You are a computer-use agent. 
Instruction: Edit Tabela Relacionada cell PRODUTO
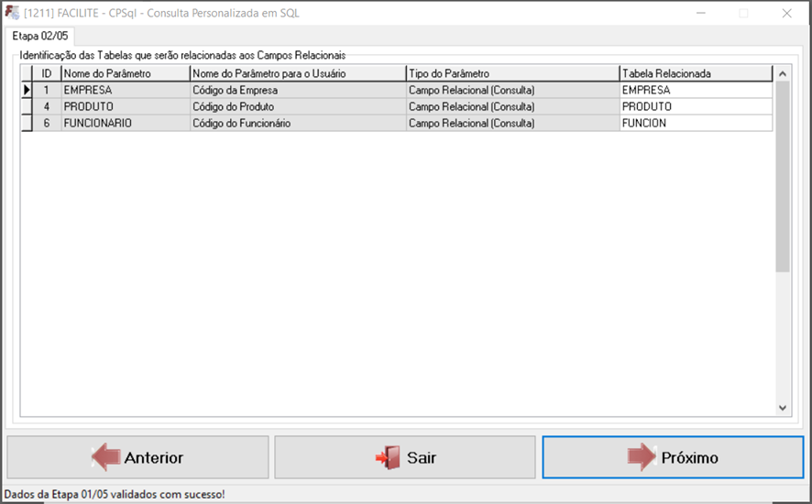coord(696,106)
